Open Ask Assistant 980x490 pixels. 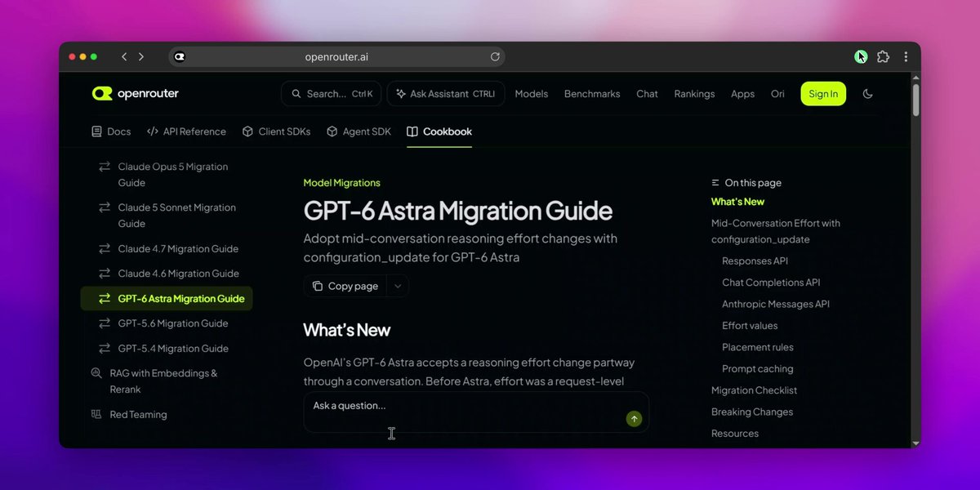446,94
